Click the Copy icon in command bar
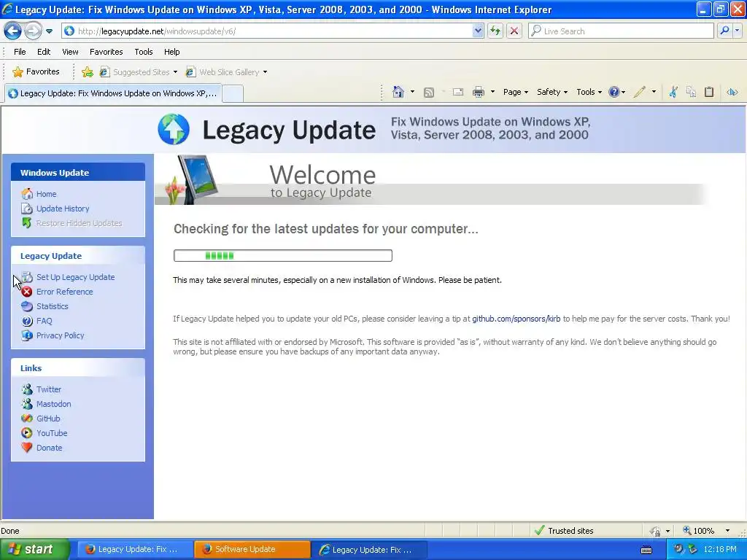 pyautogui.click(x=691, y=92)
